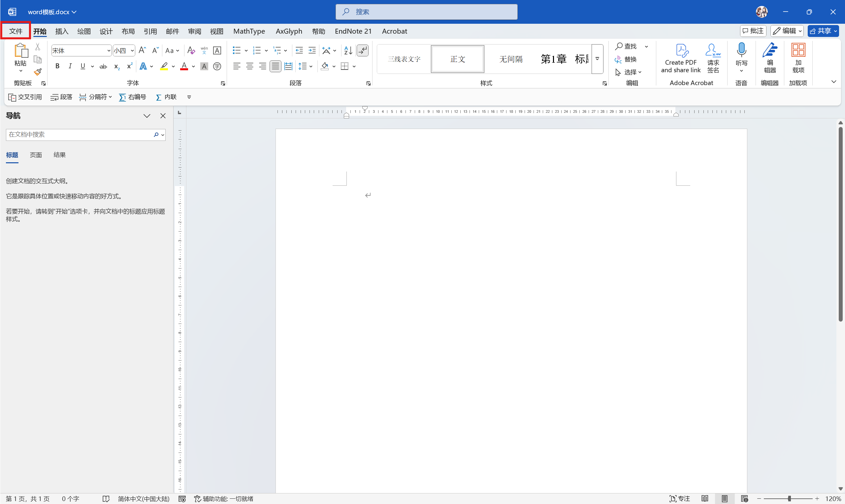Open the font name dropdown (宋体)
This screenshot has height=504, width=845.
(109, 50)
